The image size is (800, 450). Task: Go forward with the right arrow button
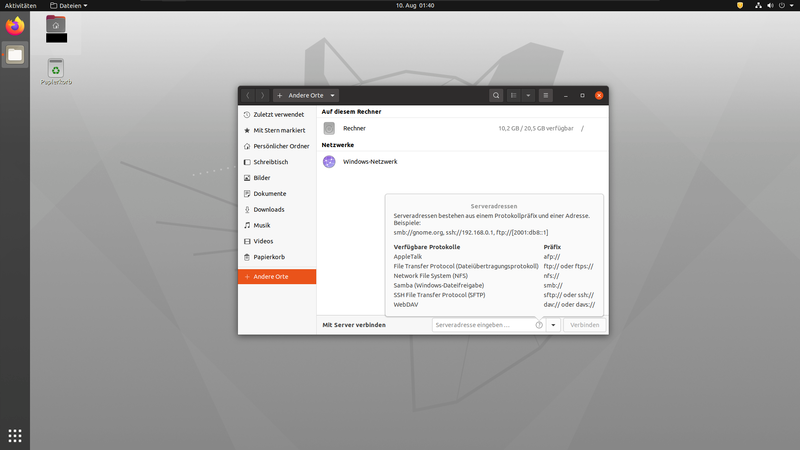[262, 95]
